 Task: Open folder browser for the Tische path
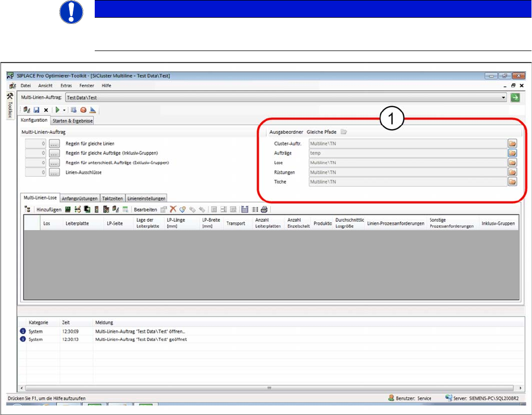click(x=512, y=182)
